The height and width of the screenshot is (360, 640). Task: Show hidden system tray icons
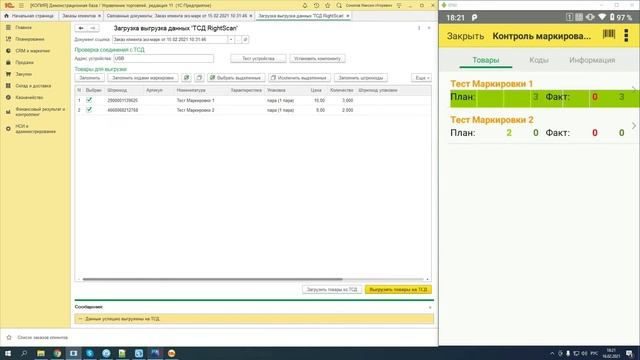552,353
